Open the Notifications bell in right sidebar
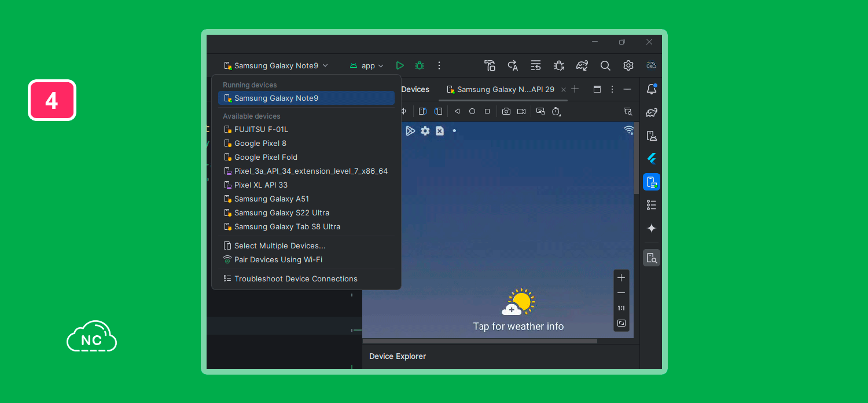Screen dimensions: 868x403 [652, 89]
